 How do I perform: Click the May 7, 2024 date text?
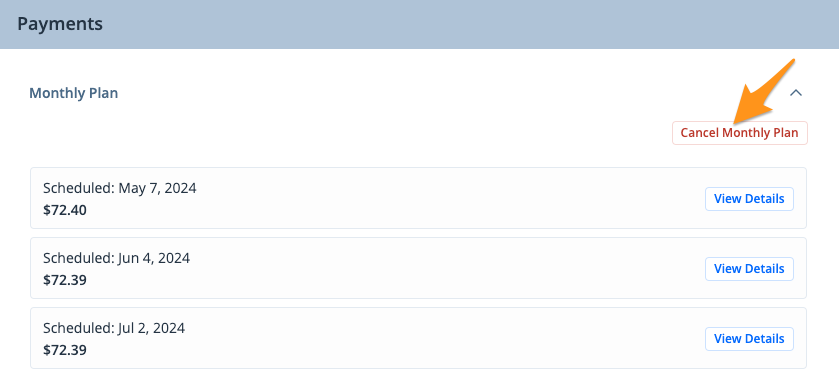tap(157, 188)
